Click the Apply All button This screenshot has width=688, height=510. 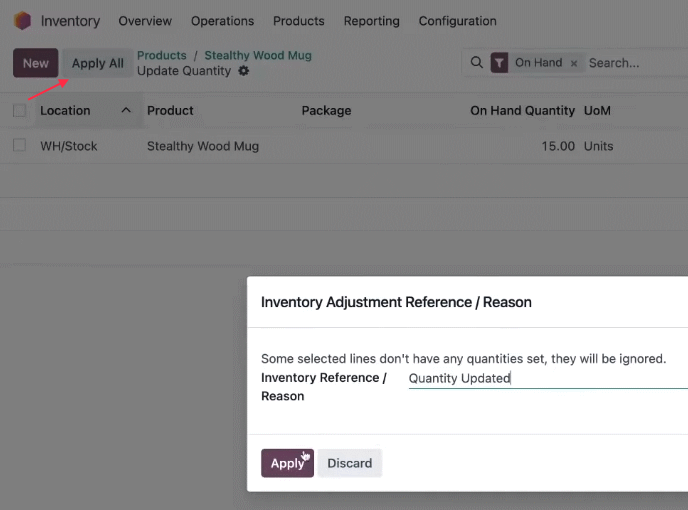tap(97, 63)
